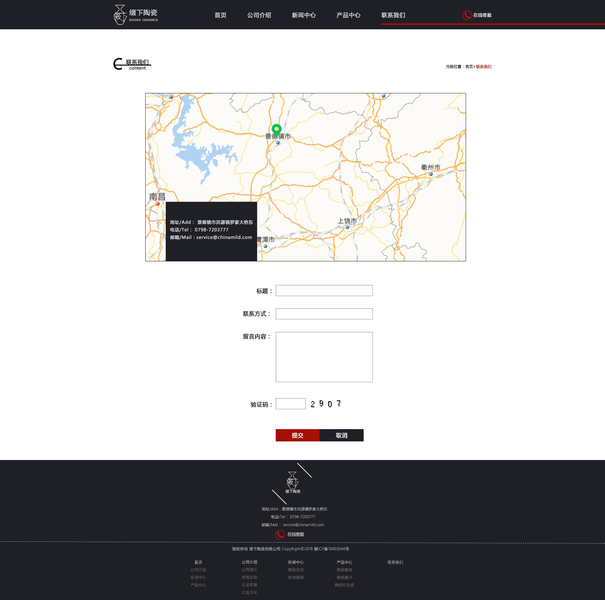The image size is (605, 600).
Task: Click 企业荣誉 in the footer
Action: coord(250,585)
